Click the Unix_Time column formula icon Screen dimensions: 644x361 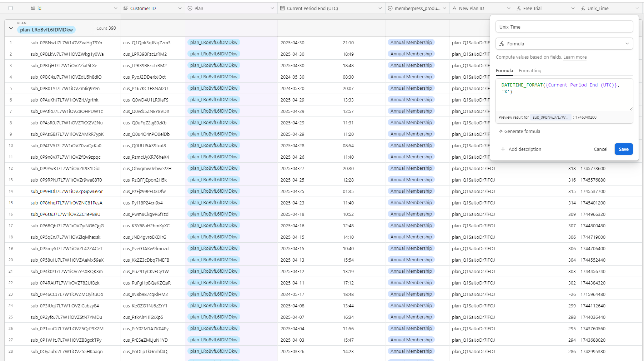pos(583,8)
